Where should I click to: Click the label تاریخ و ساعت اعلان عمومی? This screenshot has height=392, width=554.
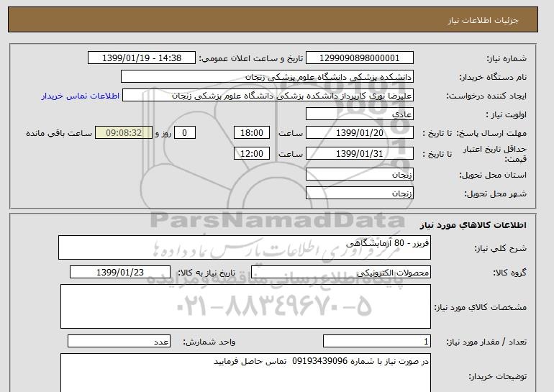251,58
